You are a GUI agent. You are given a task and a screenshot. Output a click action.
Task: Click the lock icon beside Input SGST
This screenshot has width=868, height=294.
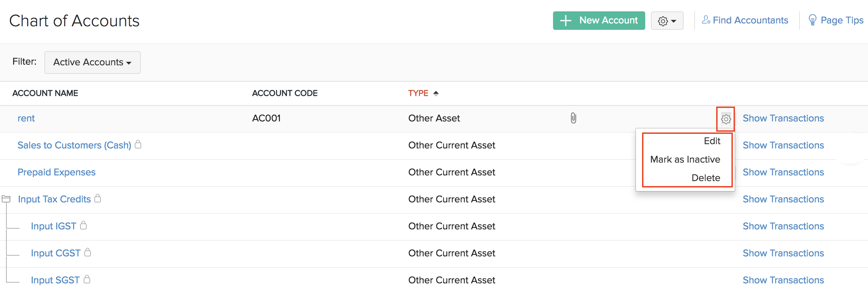click(87, 279)
